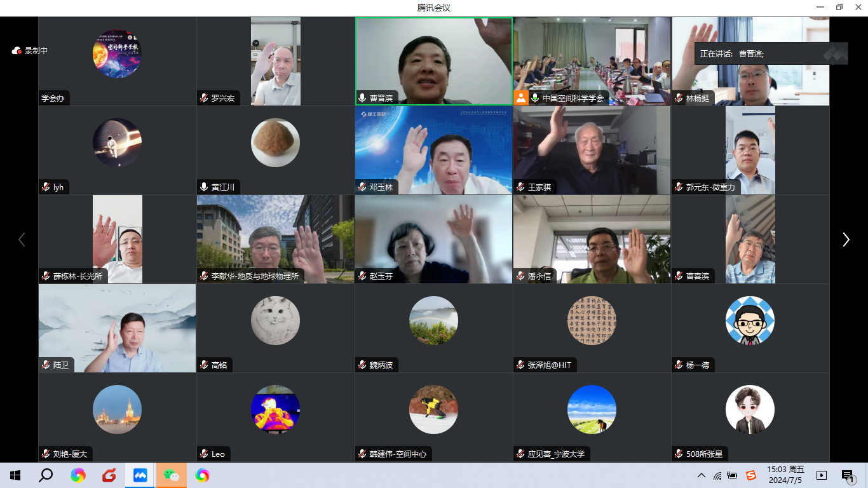Click 高铭's cat avatar
Screen dimensions: 868x488
click(275, 320)
